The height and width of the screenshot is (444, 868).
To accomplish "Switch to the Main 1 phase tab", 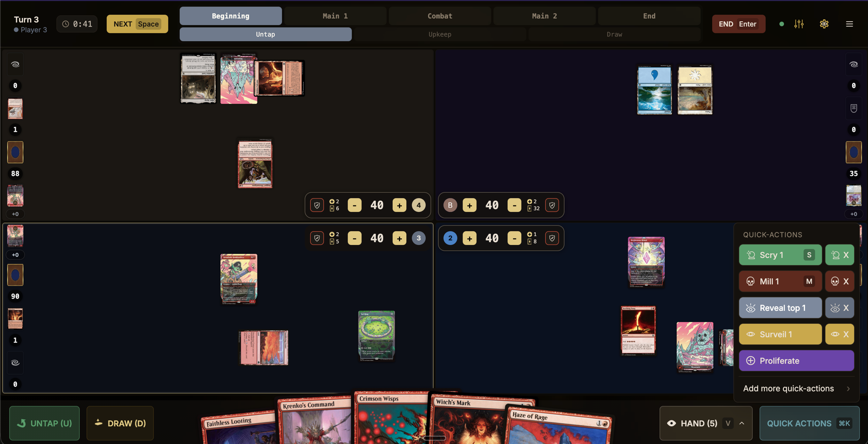I will [335, 16].
